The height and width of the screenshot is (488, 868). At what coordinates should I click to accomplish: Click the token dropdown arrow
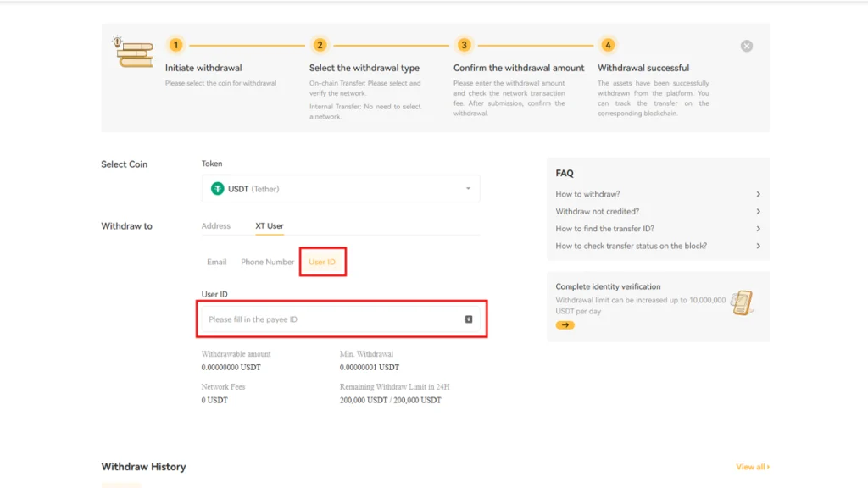pos(468,189)
